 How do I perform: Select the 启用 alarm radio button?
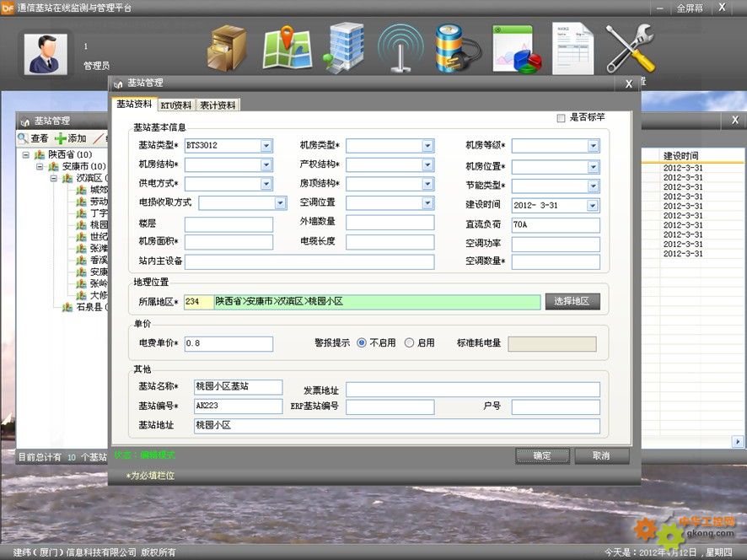pos(410,343)
